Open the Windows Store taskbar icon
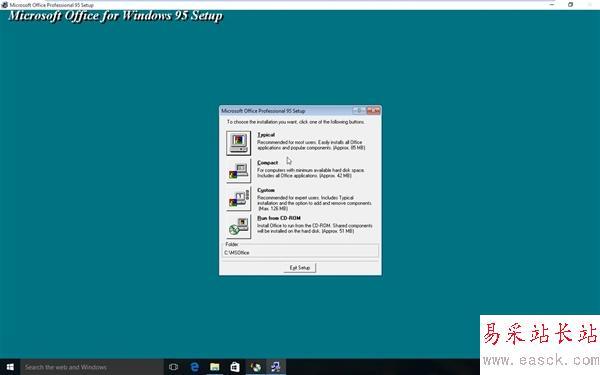 click(x=235, y=367)
